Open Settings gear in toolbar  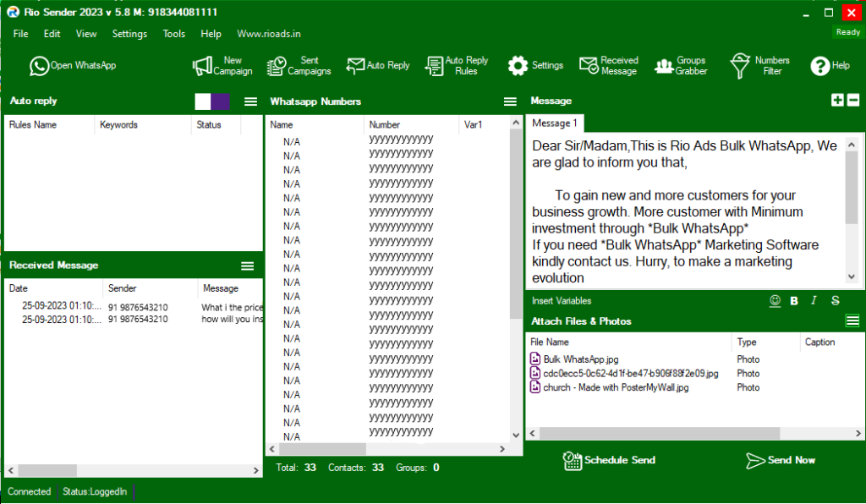[x=535, y=66]
